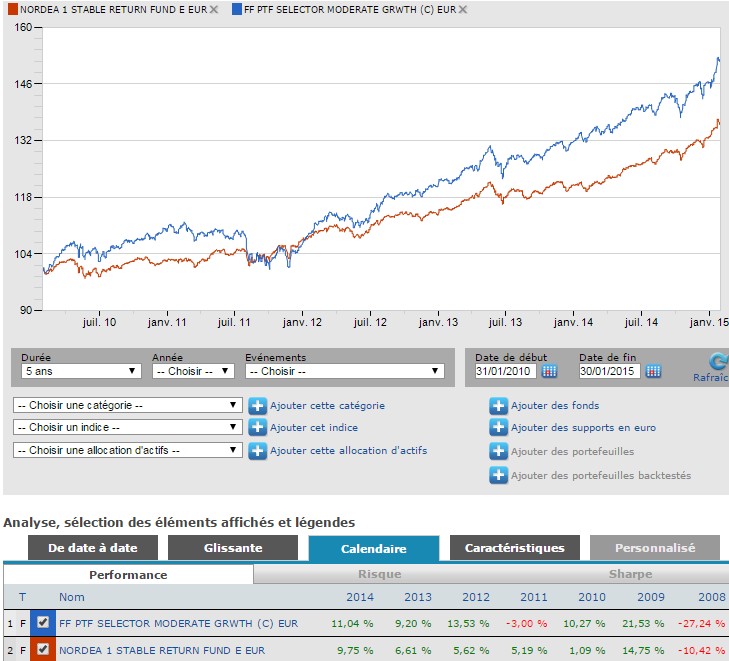Viewport: 729px width, 661px height.
Task: Open the Evénements dropdown
Action: [345, 371]
